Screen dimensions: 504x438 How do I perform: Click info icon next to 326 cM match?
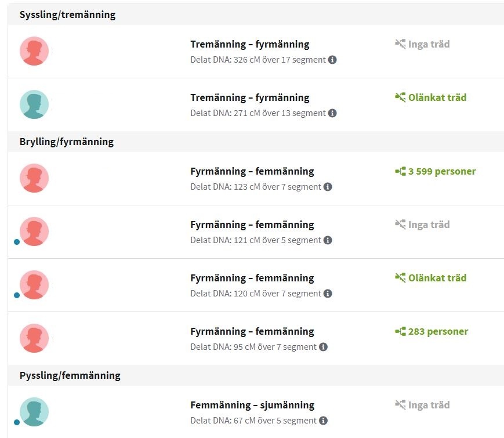[x=332, y=60]
